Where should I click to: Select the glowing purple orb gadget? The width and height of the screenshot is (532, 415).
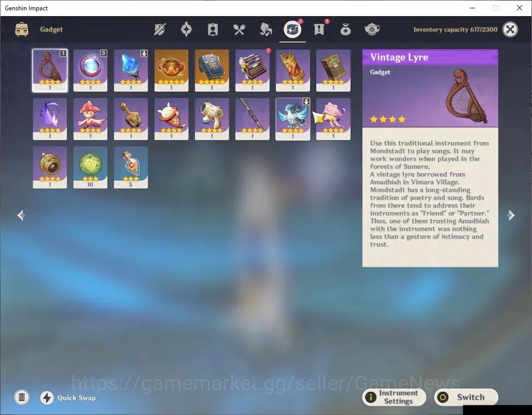coord(90,70)
